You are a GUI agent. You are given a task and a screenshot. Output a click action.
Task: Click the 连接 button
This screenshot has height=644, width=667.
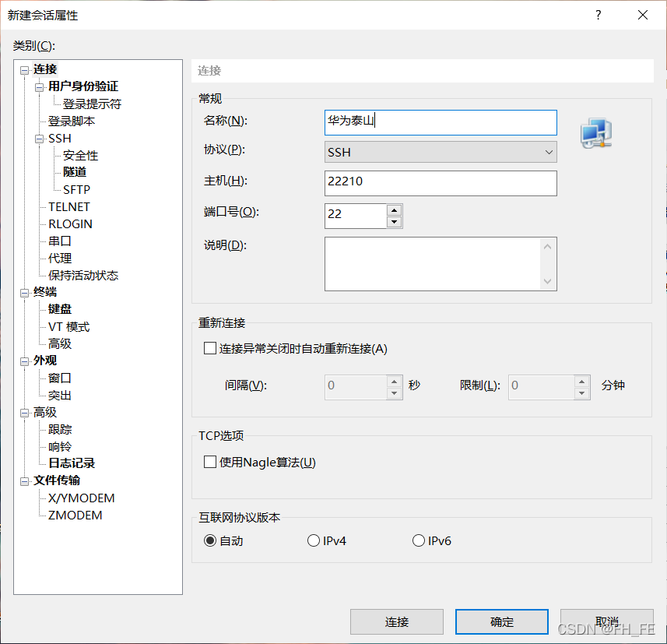pyautogui.click(x=397, y=622)
